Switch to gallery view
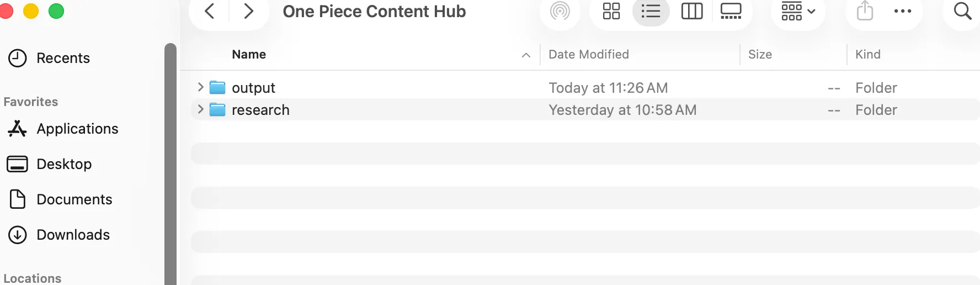 (731, 11)
